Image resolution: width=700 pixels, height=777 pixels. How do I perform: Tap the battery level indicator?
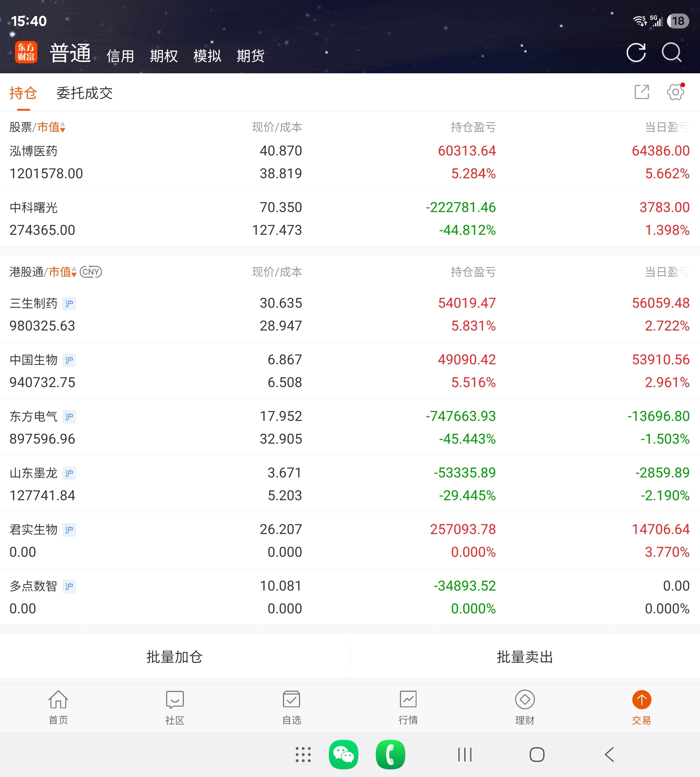[x=678, y=21]
